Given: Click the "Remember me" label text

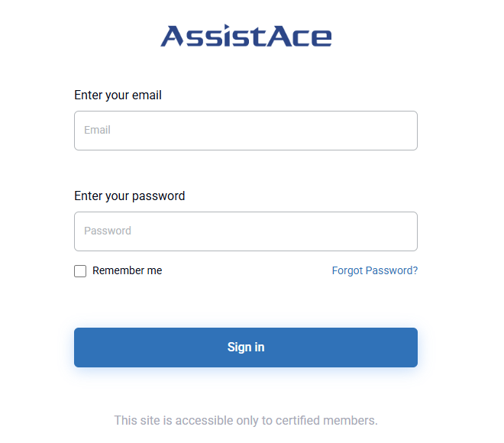Looking at the screenshot, I should [x=127, y=270].
